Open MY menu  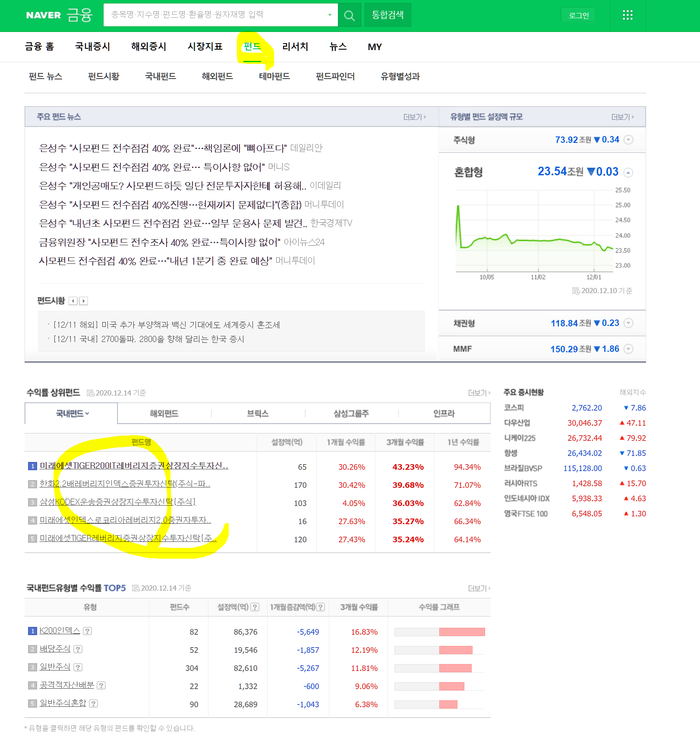pyautogui.click(x=375, y=47)
